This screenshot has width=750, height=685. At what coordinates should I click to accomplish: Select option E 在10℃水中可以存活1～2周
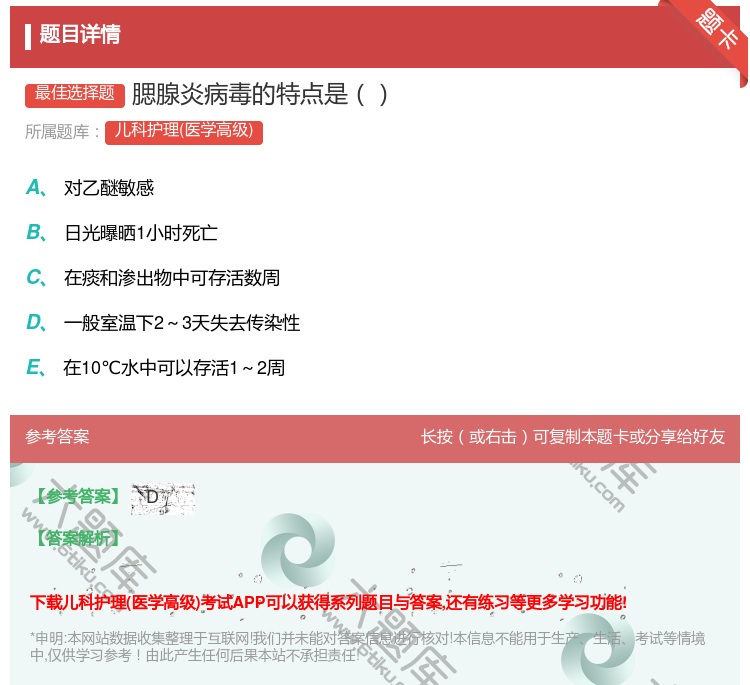tap(174, 368)
